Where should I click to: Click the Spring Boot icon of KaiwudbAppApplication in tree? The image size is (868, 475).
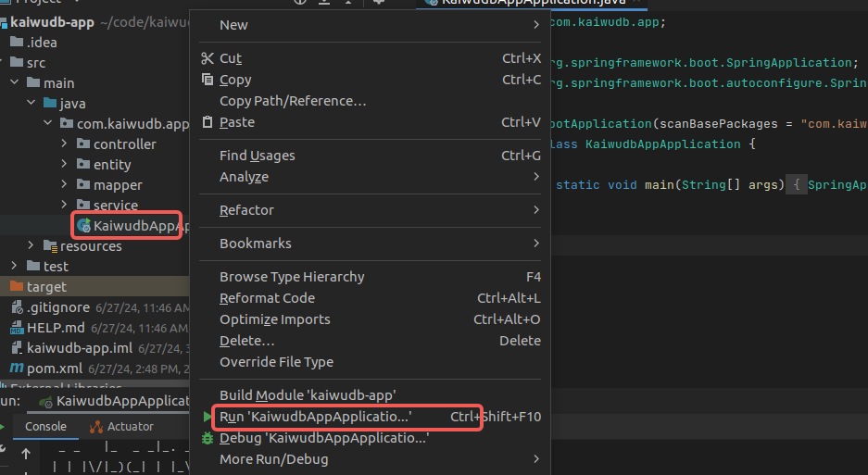(83, 225)
